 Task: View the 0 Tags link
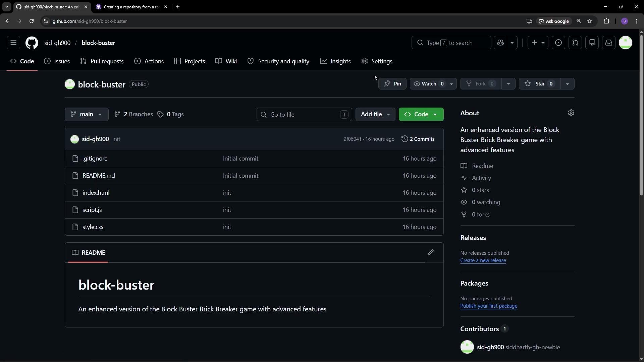pyautogui.click(x=170, y=114)
